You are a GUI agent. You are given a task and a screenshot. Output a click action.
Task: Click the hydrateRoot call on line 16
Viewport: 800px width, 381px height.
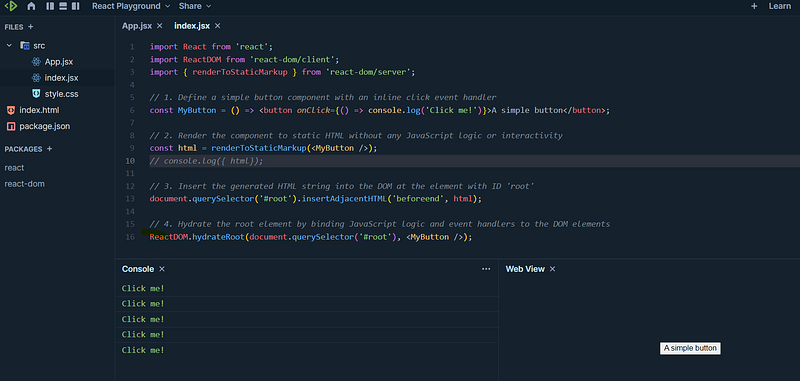(x=218, y=237)
